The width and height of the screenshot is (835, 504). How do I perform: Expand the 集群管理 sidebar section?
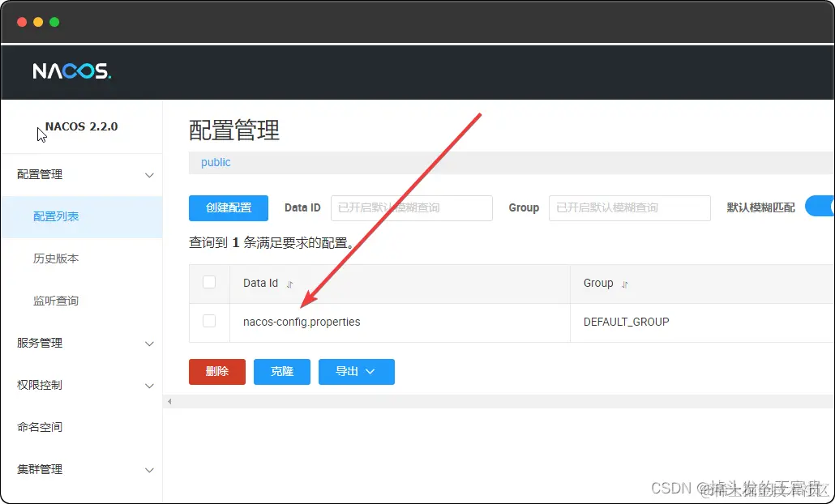tap(81, 470)
